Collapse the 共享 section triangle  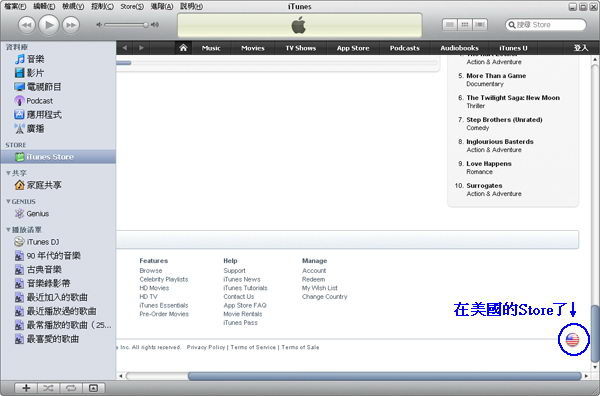click(x=8, y=173)
